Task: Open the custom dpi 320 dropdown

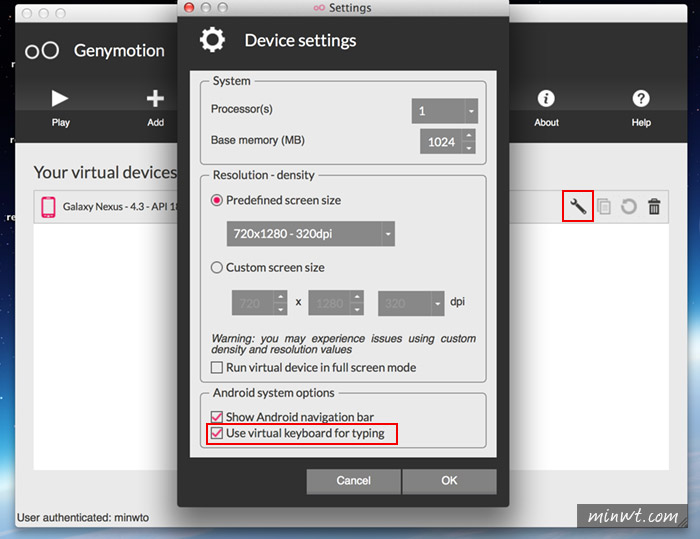Action: pyautogui.click(x=411, y=303)
